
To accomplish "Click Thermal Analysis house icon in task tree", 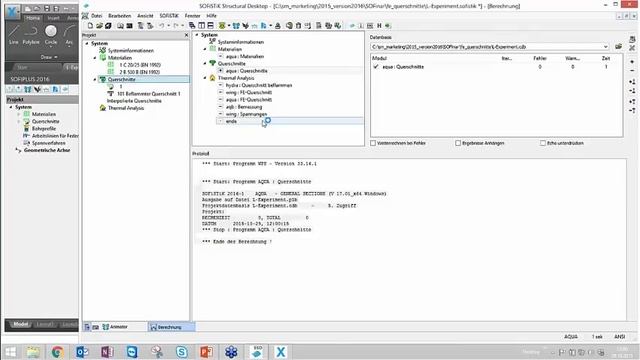I will click(212, 78).
